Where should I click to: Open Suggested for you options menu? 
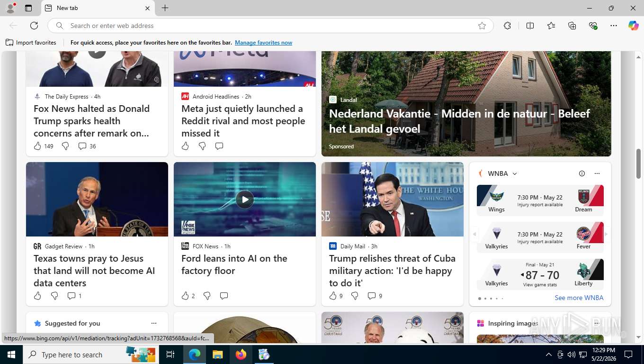click(154, 323)
